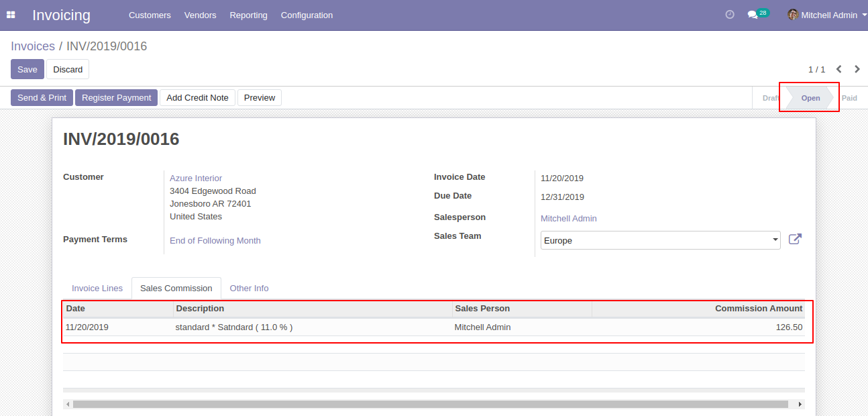Switch to the Other Info tab
868x416 pixels.
249,289
